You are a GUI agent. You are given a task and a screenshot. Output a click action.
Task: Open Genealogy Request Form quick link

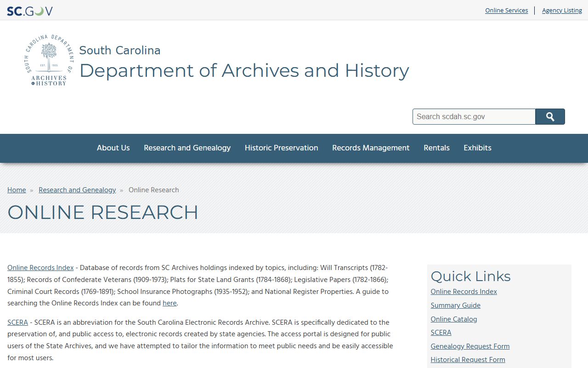click(470, 346)
